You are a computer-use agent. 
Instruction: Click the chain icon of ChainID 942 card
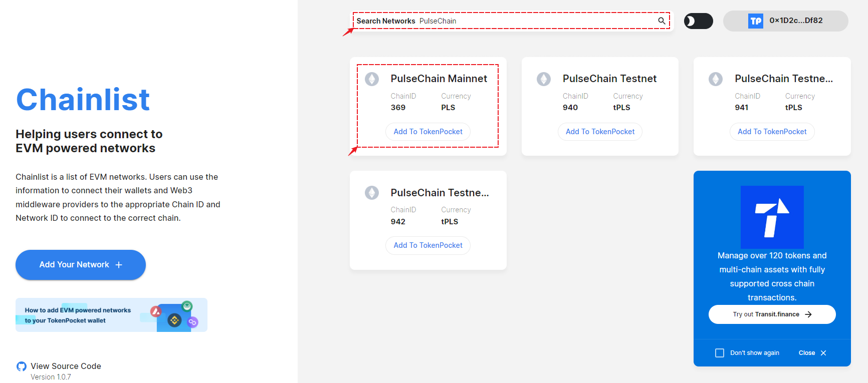click(372, 193)
